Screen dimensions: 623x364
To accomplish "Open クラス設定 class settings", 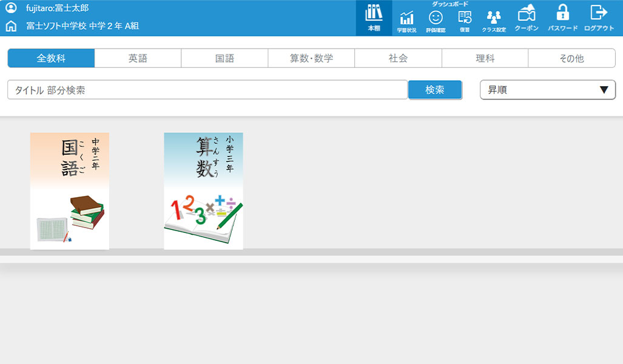I will coord(494,20).
